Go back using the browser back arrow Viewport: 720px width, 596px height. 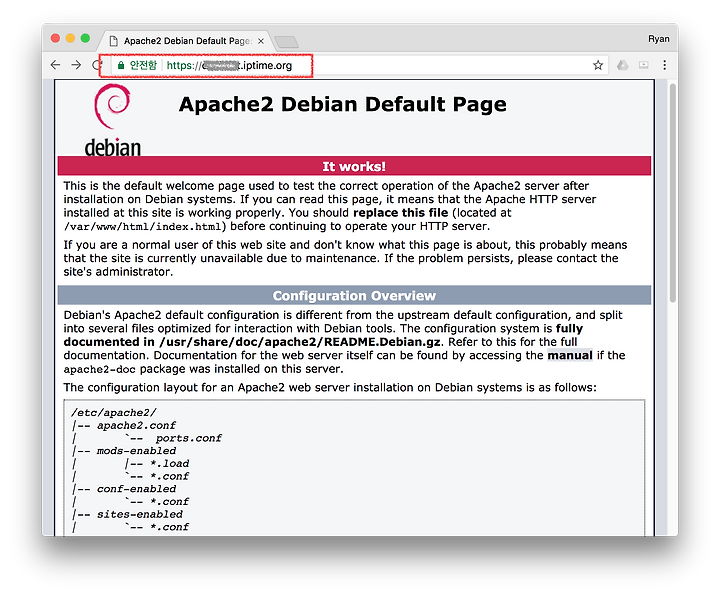tap(56, 65)
